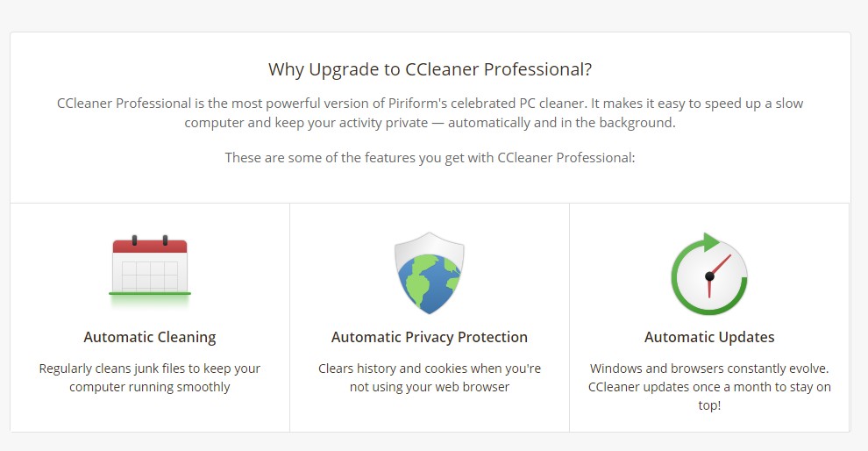Select the "Automatic Privacy Protection" heading

tap(430, 337)
